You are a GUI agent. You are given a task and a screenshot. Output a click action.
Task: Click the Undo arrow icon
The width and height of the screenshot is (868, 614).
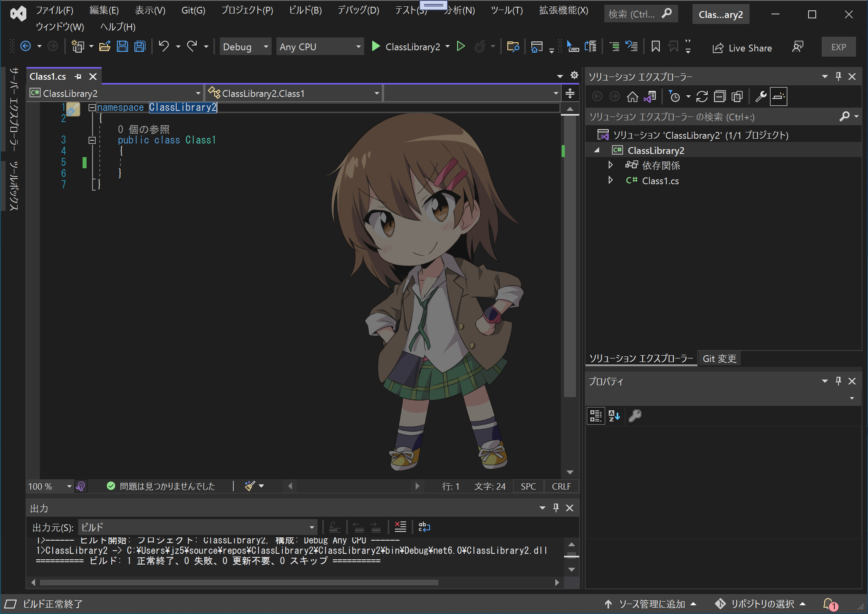tap(164, 47)
